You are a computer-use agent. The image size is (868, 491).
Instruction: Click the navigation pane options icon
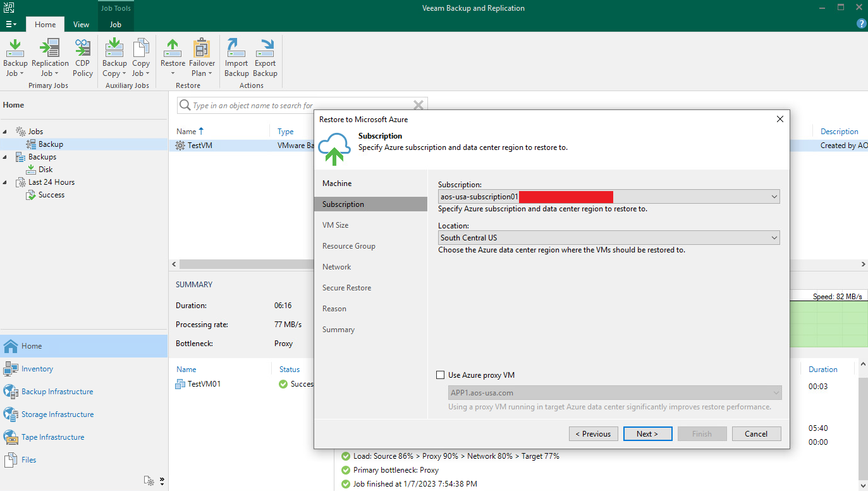tap(149, 481)
